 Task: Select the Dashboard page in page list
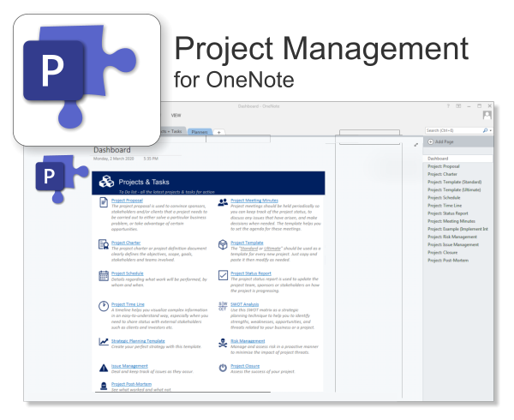pos(458,159)
